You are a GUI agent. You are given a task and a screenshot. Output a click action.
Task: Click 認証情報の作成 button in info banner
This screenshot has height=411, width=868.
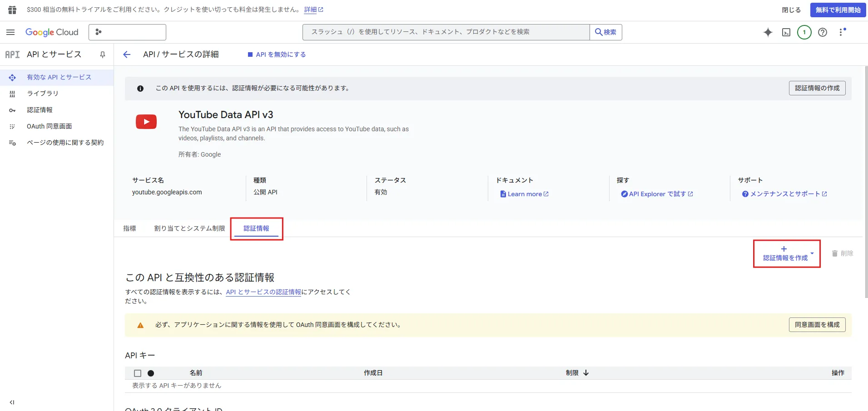(x=817, y=88)
